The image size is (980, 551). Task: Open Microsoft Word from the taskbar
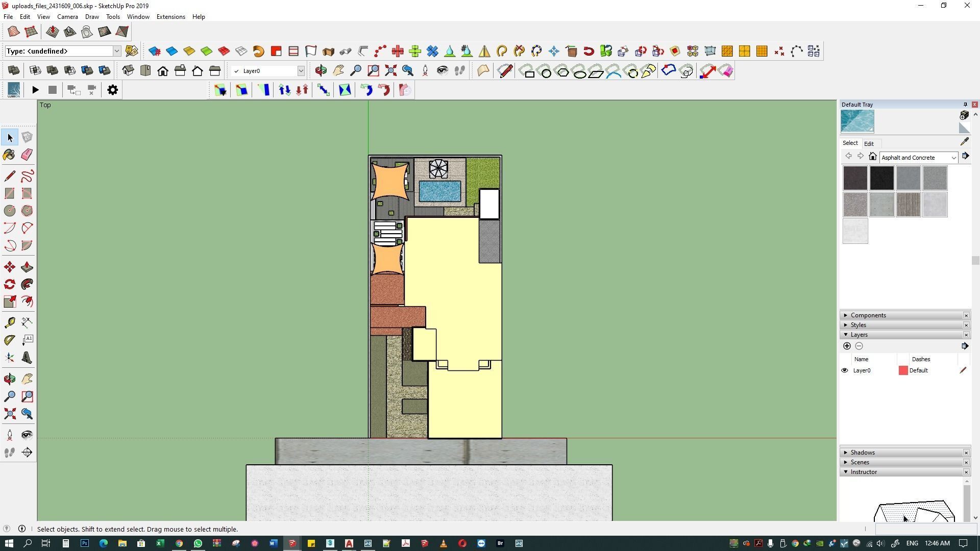point(273,543)
